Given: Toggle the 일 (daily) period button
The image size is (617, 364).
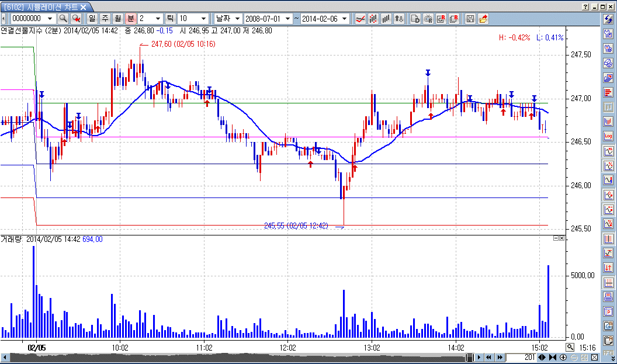Looking at the screenshot, I should click(x=92, y=19).
